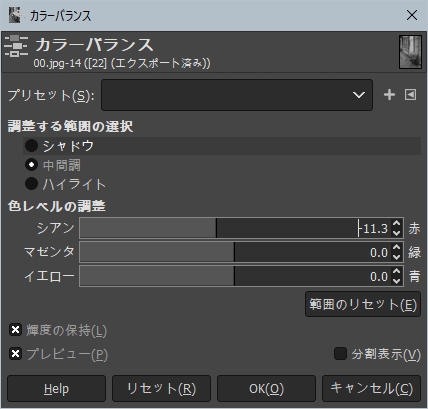Click the plus icon to save preset
This screenshot has height=409, width=428.
[389, 95]
